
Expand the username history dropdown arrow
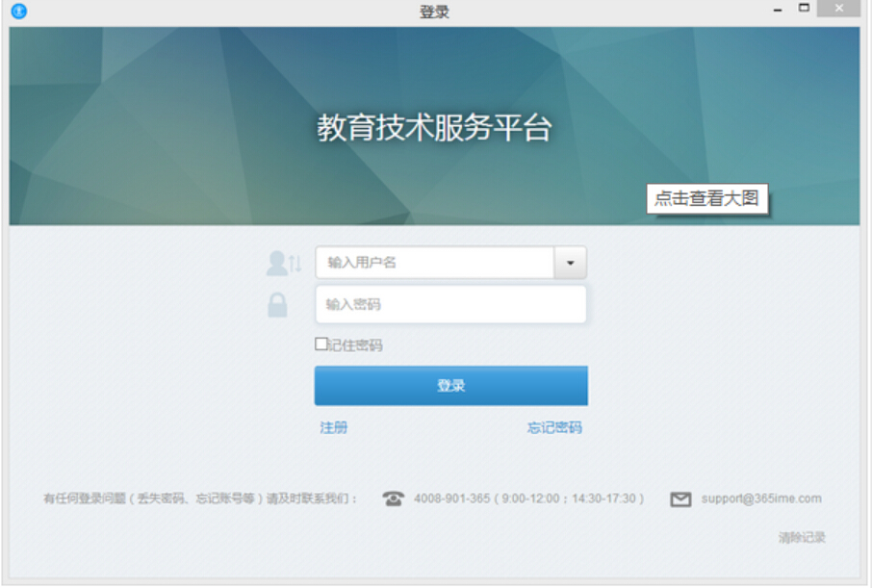point(570,263)
